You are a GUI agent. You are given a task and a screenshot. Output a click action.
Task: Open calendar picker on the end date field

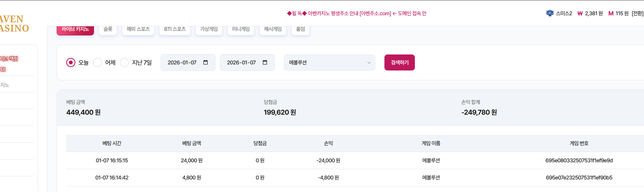265,62
